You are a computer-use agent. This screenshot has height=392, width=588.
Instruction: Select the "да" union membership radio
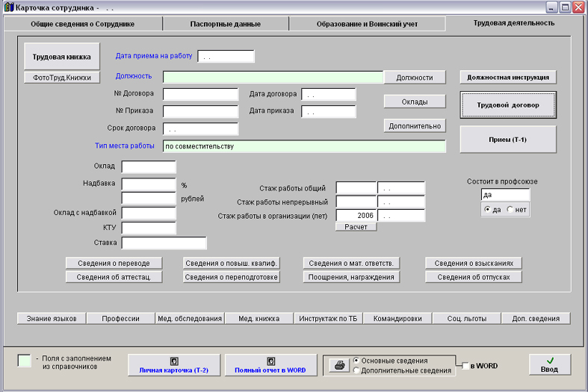(488, 210)
